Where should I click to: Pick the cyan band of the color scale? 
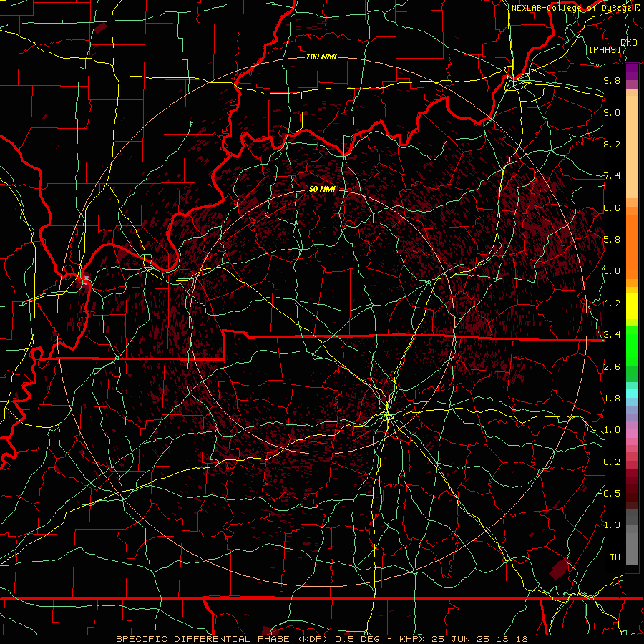(x=632, y=394)
